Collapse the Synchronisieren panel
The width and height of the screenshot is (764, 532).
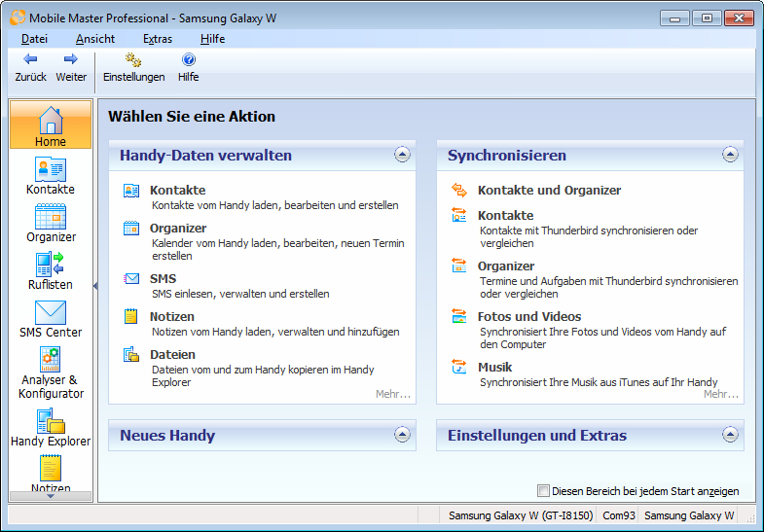(730, 155)
